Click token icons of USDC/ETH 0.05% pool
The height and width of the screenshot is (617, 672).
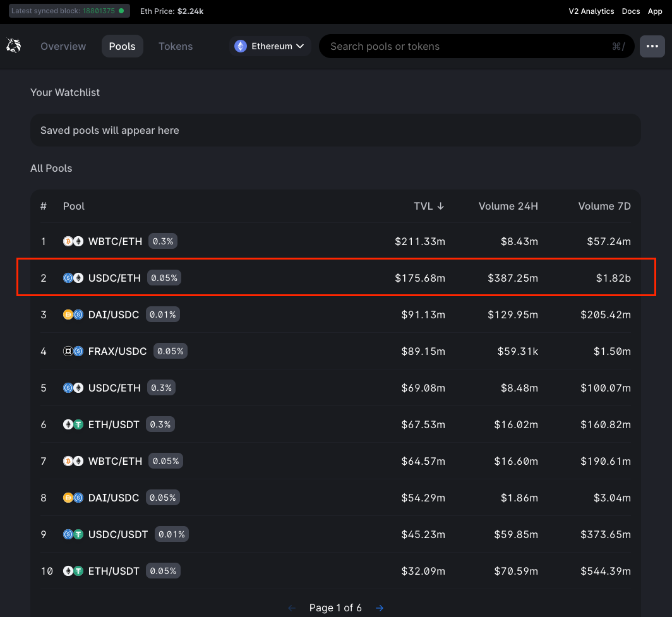pos(73,278)
